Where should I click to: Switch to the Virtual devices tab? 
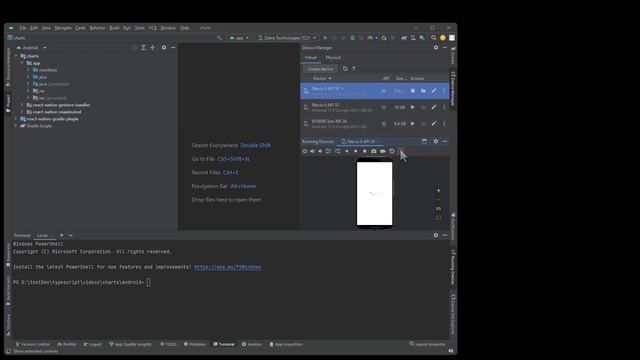click(311, 58)
